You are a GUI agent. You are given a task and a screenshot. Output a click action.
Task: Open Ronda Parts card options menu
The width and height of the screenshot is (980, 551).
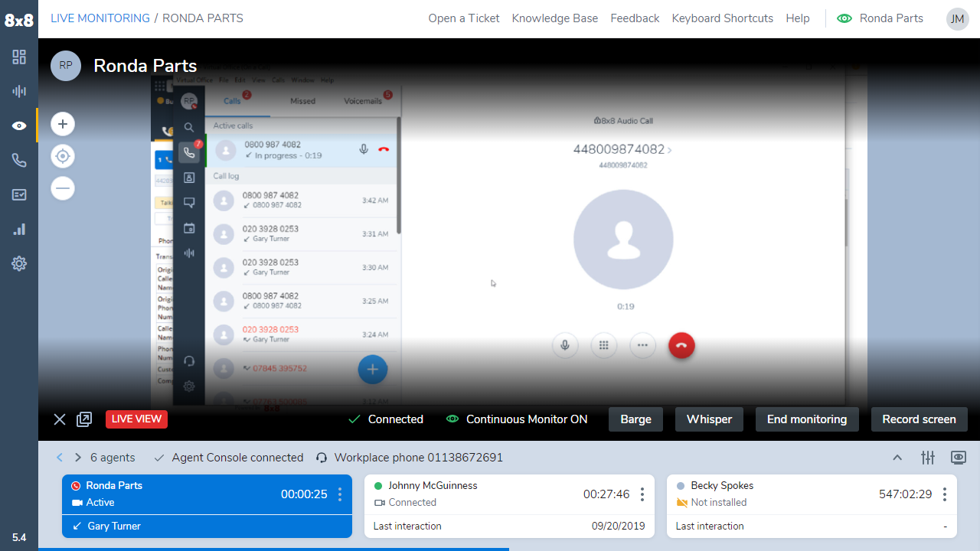pos(340,494)
